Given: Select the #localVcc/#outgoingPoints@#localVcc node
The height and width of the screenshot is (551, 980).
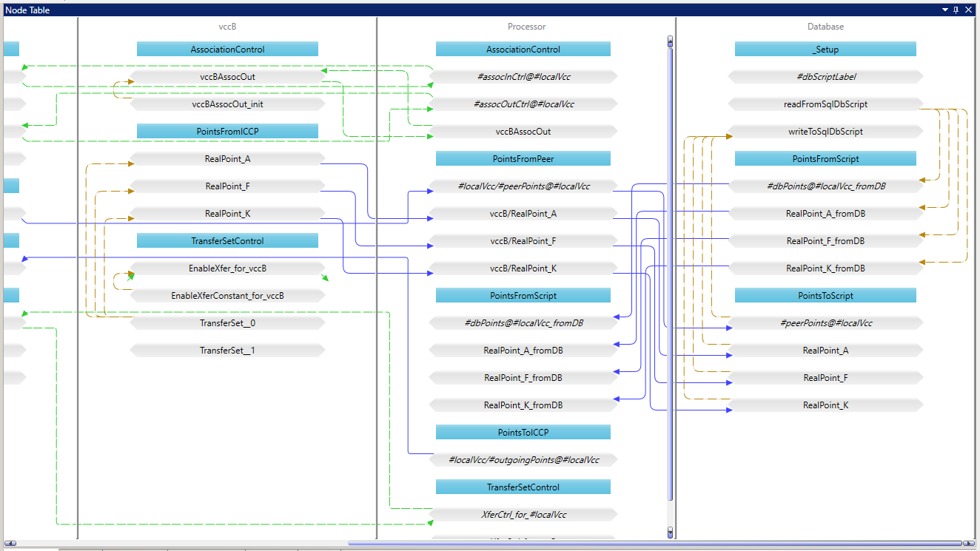Looking at the screenshot, I should click(x=523, y=459).
